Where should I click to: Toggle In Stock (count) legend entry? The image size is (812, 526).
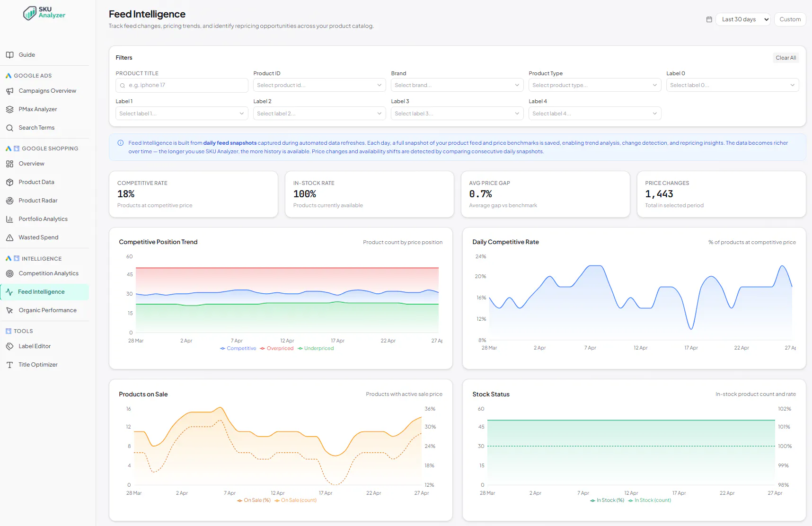pos(649,500)
